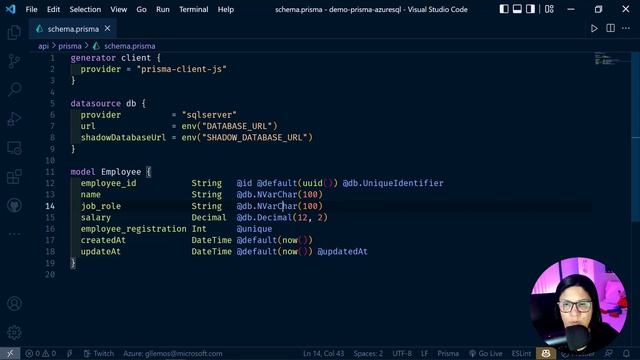Open remote window indicator in status bar

pyautogui.click(x=10, y=353)
